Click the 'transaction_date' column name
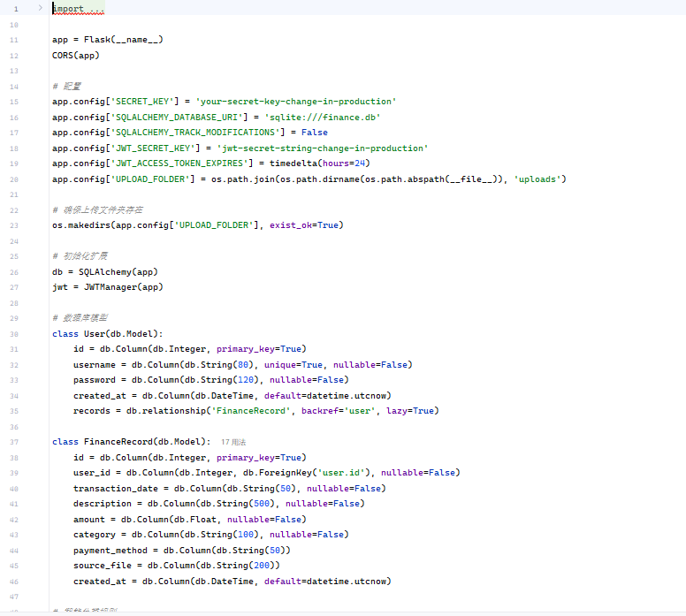The height and width of the screenshot is (616, 686). point(116,489)
